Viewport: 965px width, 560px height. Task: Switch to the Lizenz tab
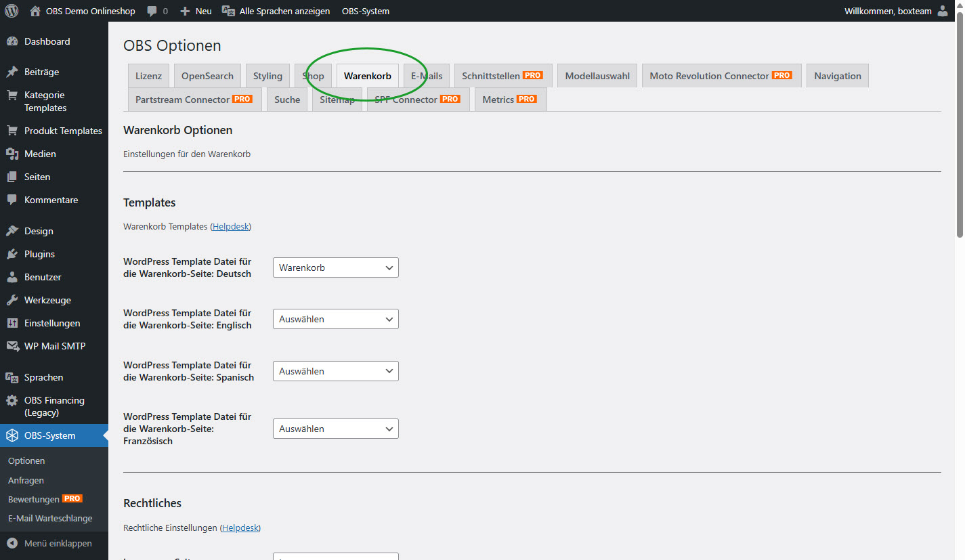click(x=148, y=76)
